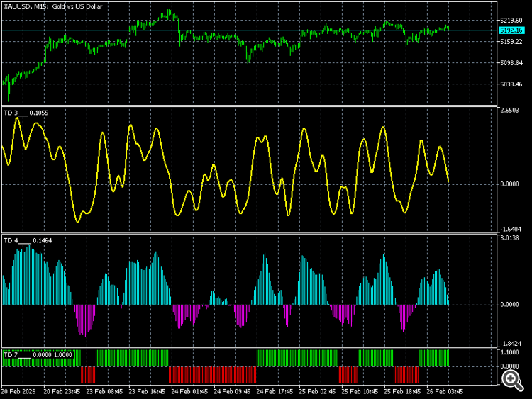Click the 23 Feb 16:45 time label
532x399 pixels.
point(147,391)
